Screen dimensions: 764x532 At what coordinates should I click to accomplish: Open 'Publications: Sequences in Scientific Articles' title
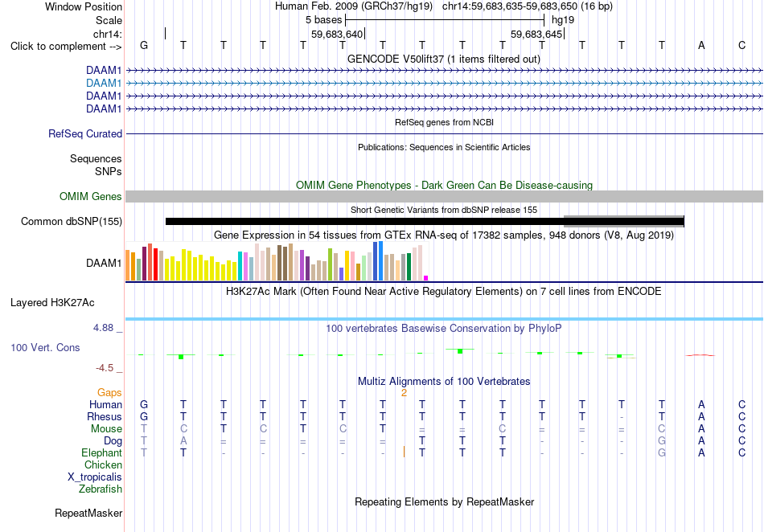(444, 147)
